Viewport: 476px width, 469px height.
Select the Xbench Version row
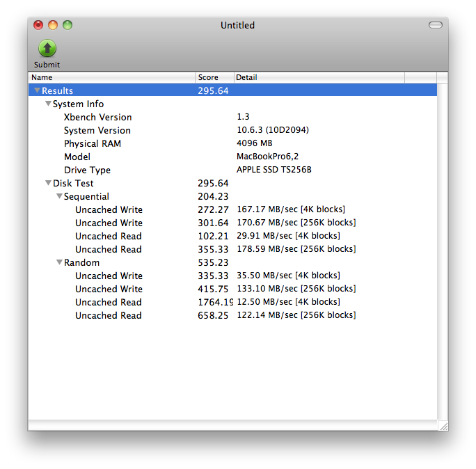coord(233,117)
